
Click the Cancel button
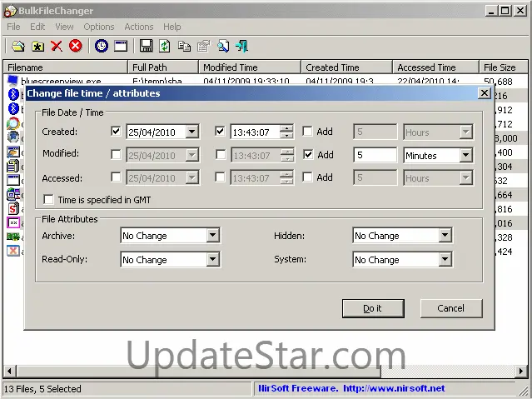pos(451,308)
